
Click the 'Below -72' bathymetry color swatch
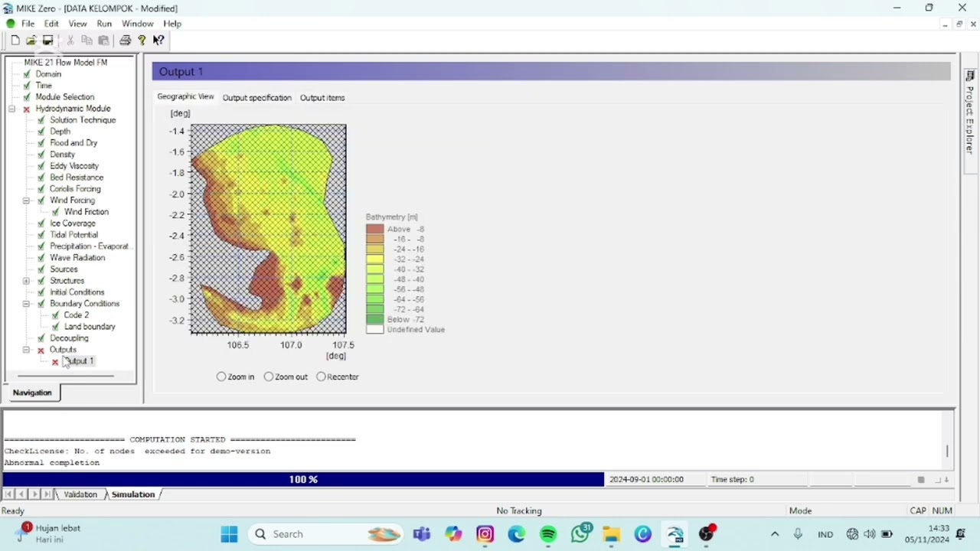(374, 319)
